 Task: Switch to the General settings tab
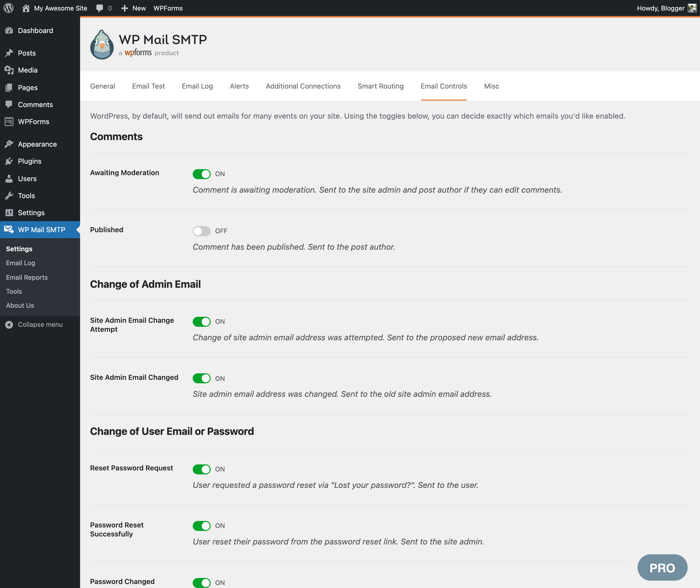[x=103, y=86]
